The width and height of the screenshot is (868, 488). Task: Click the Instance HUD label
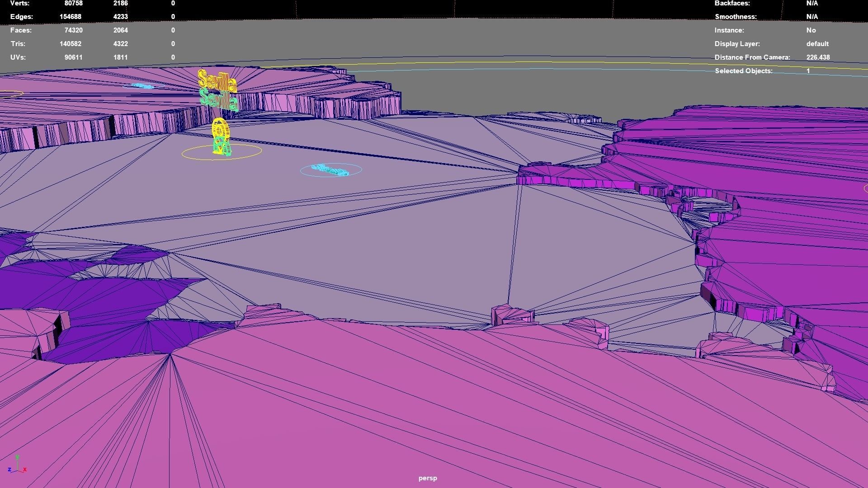pyautogui.click(x=729, y=30)
